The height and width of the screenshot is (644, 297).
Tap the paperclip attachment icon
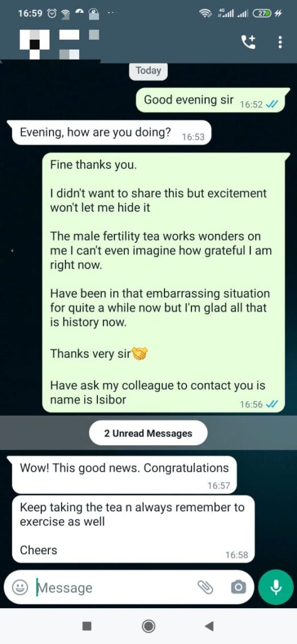tap(205, 587)
